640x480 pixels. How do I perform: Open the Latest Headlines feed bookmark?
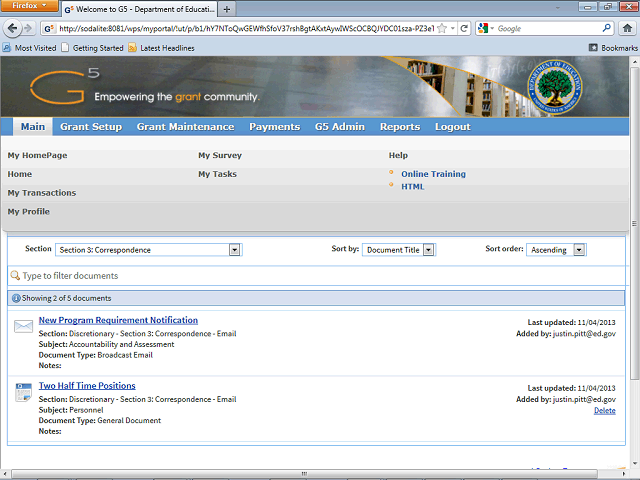tap(161, 48)
